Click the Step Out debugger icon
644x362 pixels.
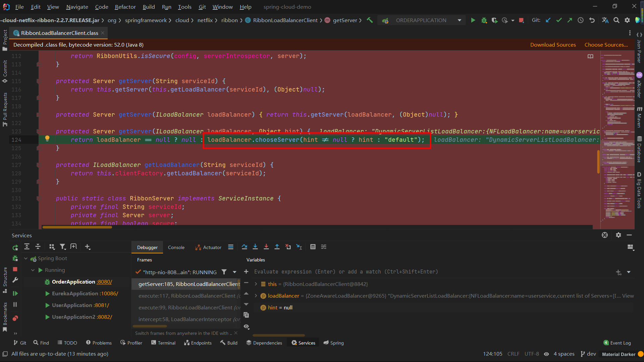click(x=277, y=247)
